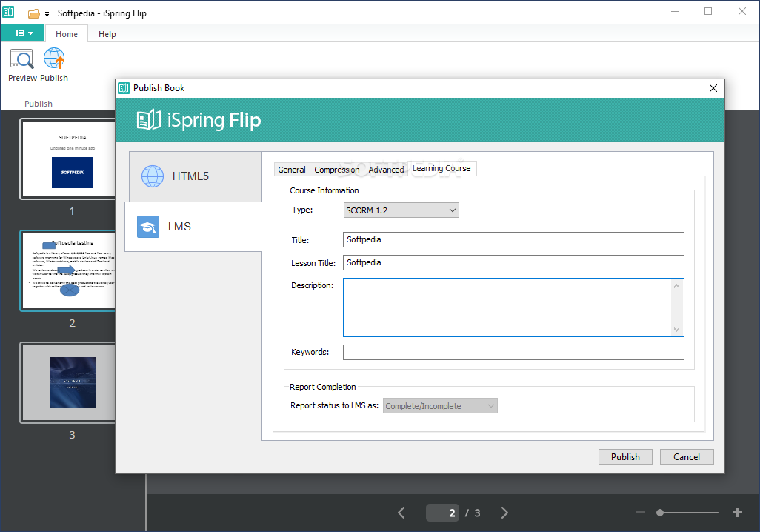Click the iSpring Flip app icon in title bar

tap(9, 12)
